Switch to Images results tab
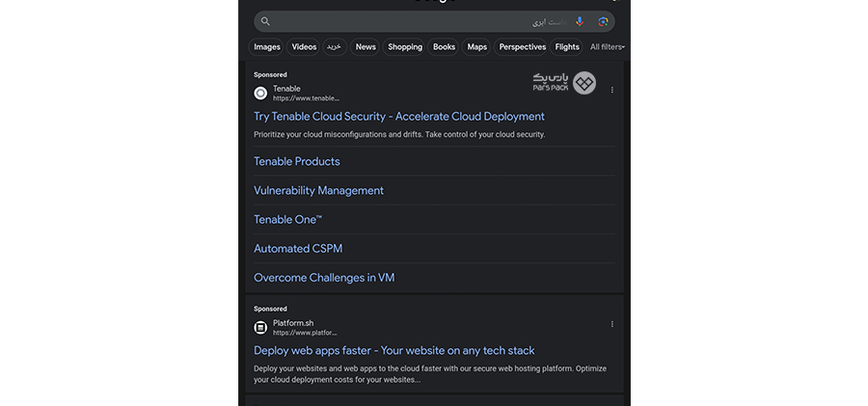This screenshot has height=406, width=868. (267, 47)
